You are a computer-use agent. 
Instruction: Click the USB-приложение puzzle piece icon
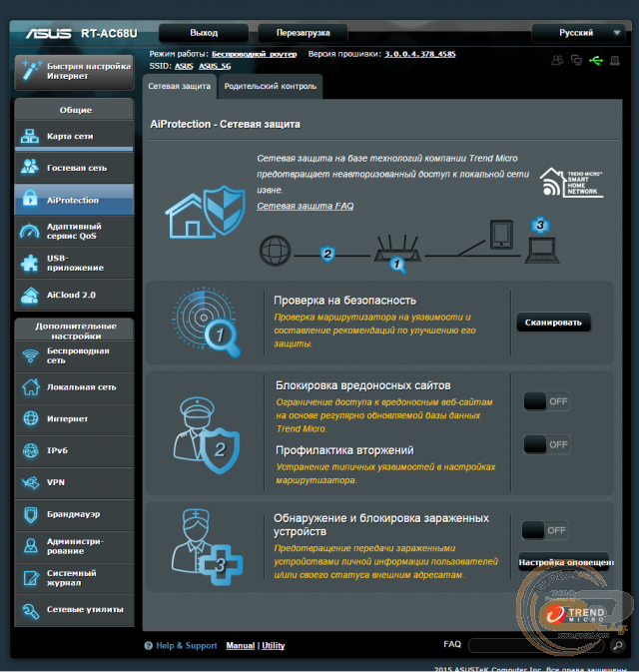[x=30, y=263]
